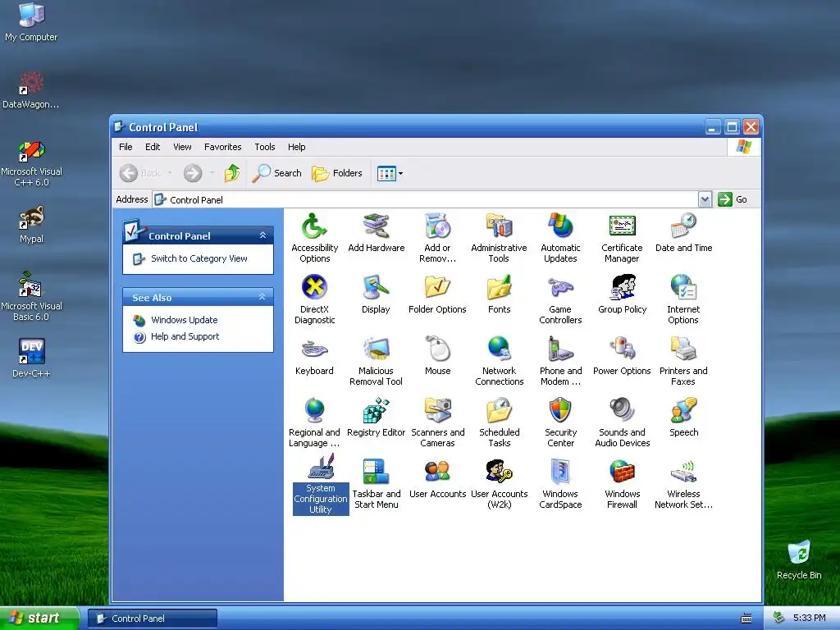Open User Accounts (W2k) icon

coord(499,484)
